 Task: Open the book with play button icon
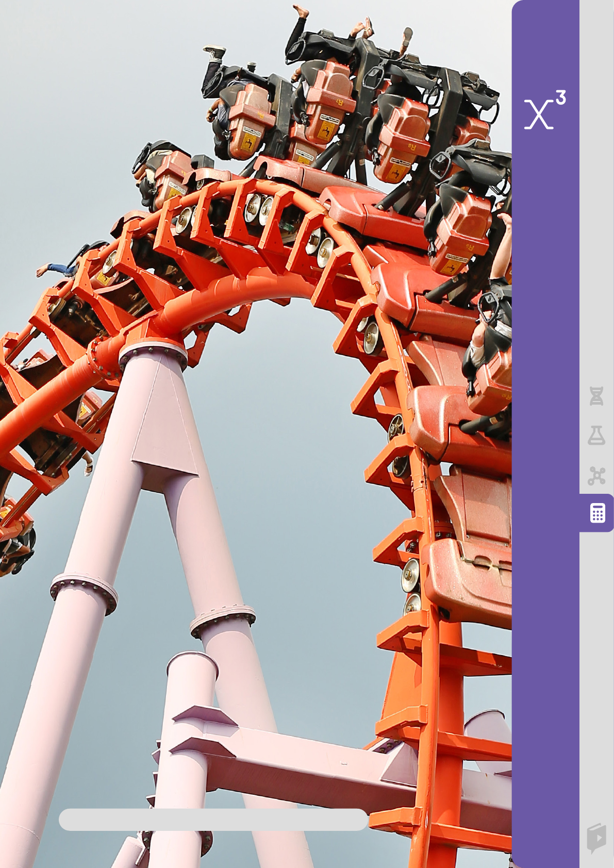596,838
